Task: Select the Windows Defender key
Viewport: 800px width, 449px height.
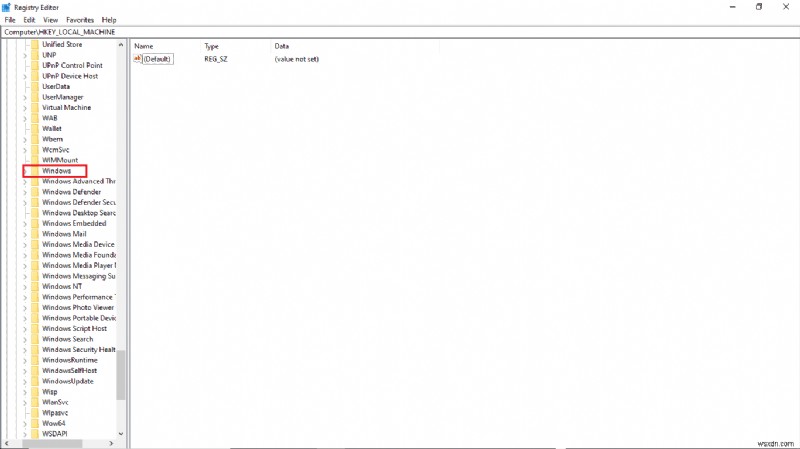Action: pyautogui.click(x=71, y=192)
